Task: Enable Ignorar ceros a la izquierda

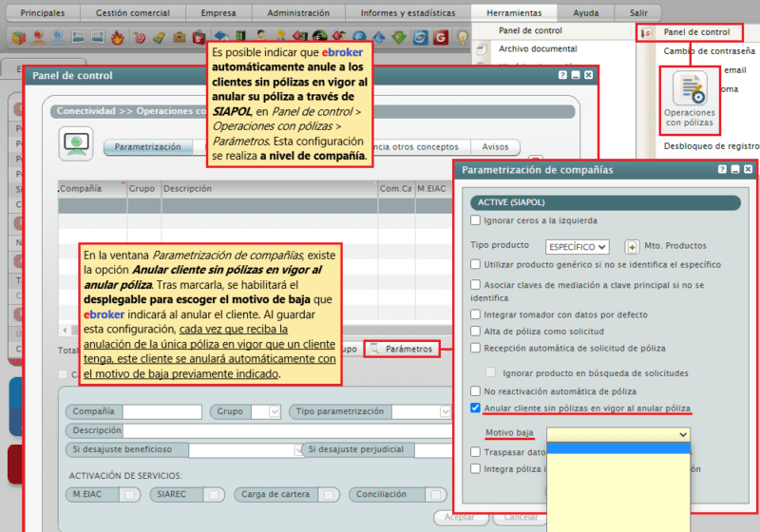Action: pyautogui.click(x=476, y=220)
